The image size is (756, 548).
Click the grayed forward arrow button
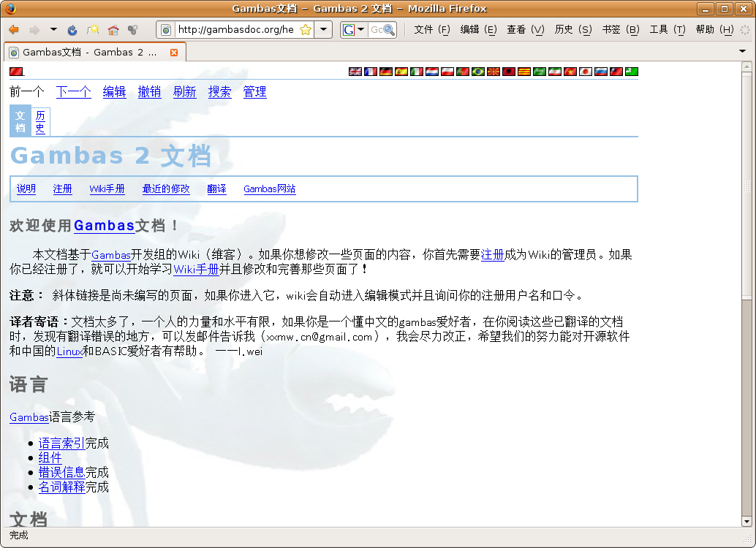[x=34, y=30]
